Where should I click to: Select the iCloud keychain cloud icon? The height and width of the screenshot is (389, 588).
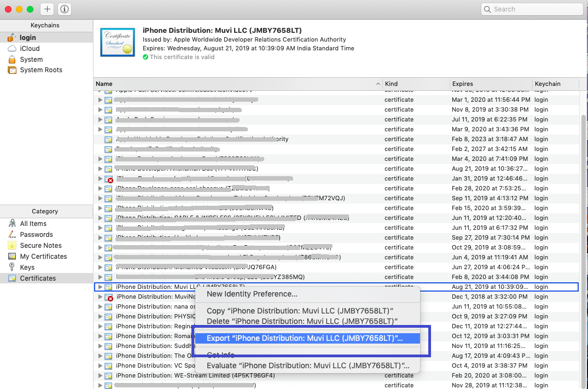12,48
